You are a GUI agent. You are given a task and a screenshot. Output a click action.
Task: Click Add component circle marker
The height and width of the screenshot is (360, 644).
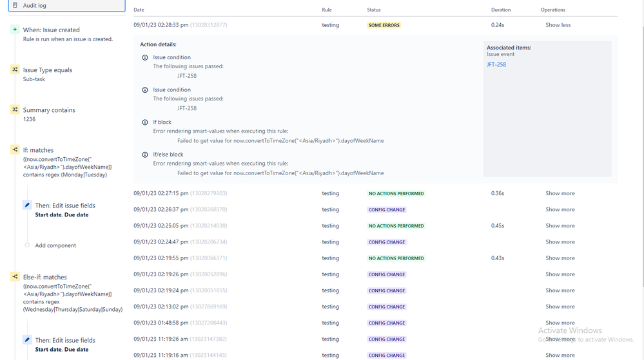[x=27, y=245]
